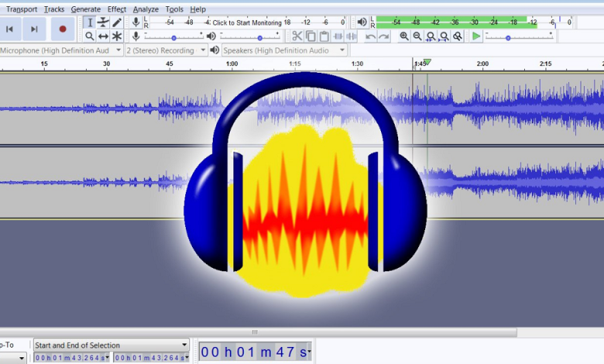
Task: Click the recording volume slider
Action: tap(173, 36)
